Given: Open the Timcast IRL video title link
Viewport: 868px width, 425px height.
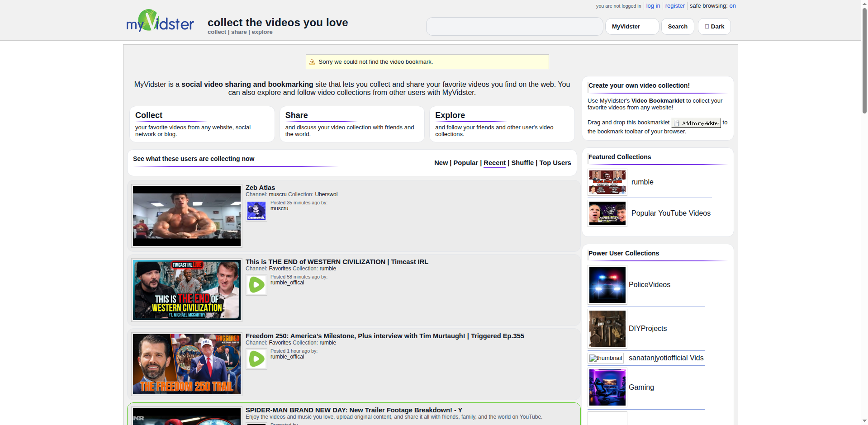Looking at the screenshot, I should [x=337, y=262].
